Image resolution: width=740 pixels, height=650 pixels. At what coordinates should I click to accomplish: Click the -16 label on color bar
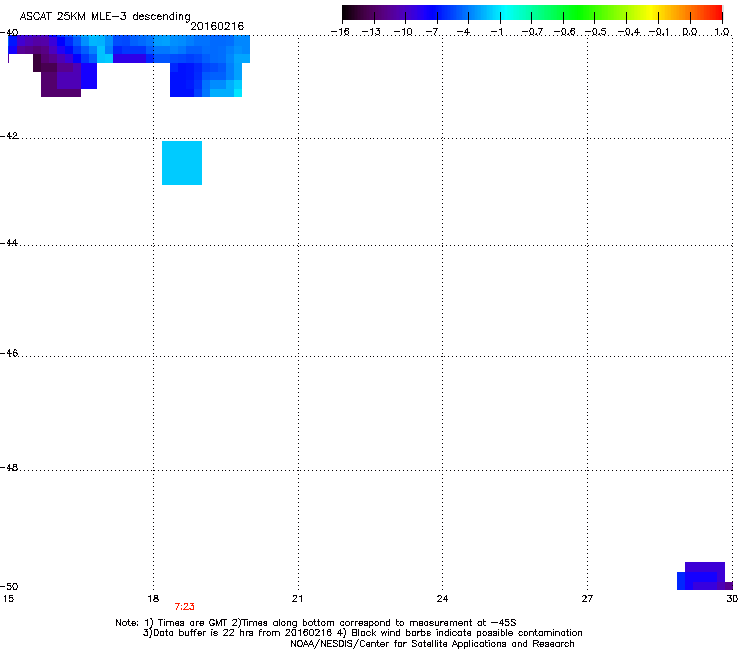[x=340, y=32]
